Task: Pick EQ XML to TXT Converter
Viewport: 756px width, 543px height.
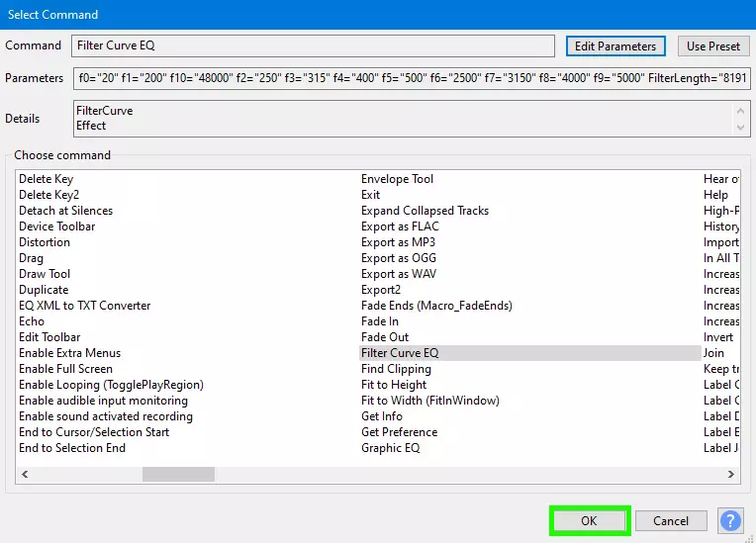Action: point(84,306)
